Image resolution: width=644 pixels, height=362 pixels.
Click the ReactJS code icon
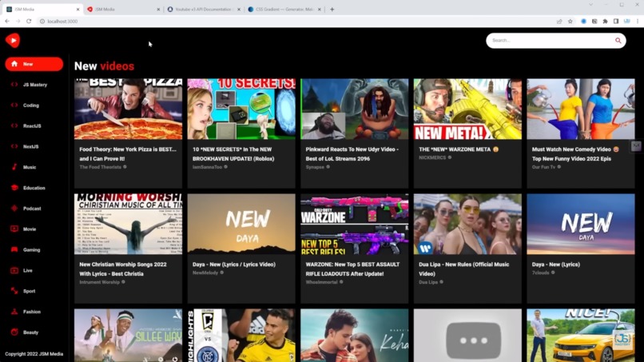point(14,125)
